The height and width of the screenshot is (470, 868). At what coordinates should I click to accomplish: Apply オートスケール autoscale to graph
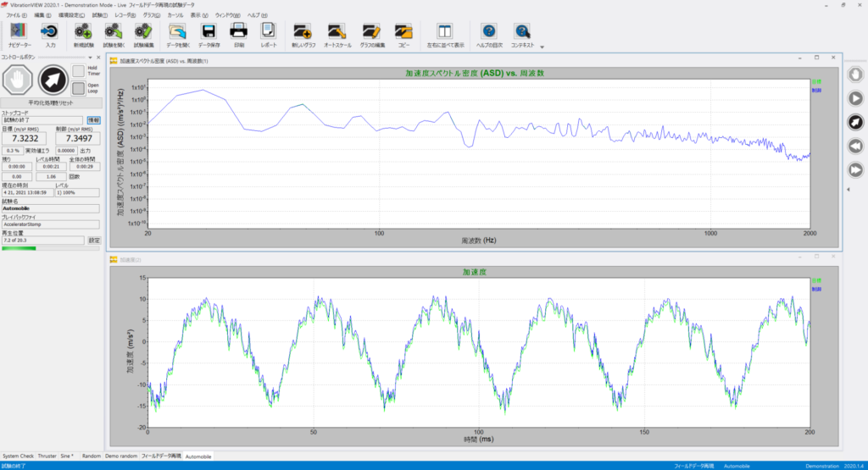tap(337, 35)
